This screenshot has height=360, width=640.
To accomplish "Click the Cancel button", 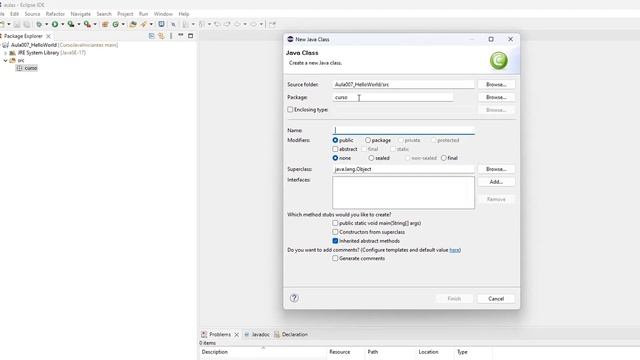I will pyautogui.click(x=496, y=299).
